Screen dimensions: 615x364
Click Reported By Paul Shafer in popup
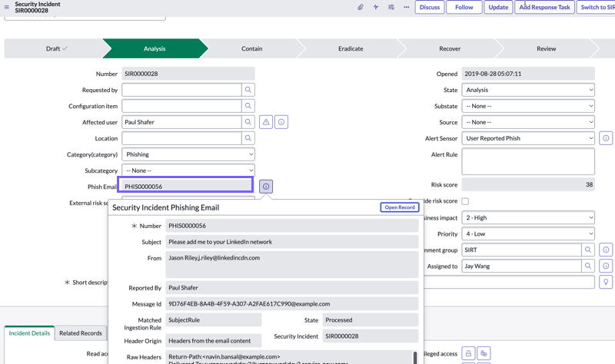coord(292,288)
